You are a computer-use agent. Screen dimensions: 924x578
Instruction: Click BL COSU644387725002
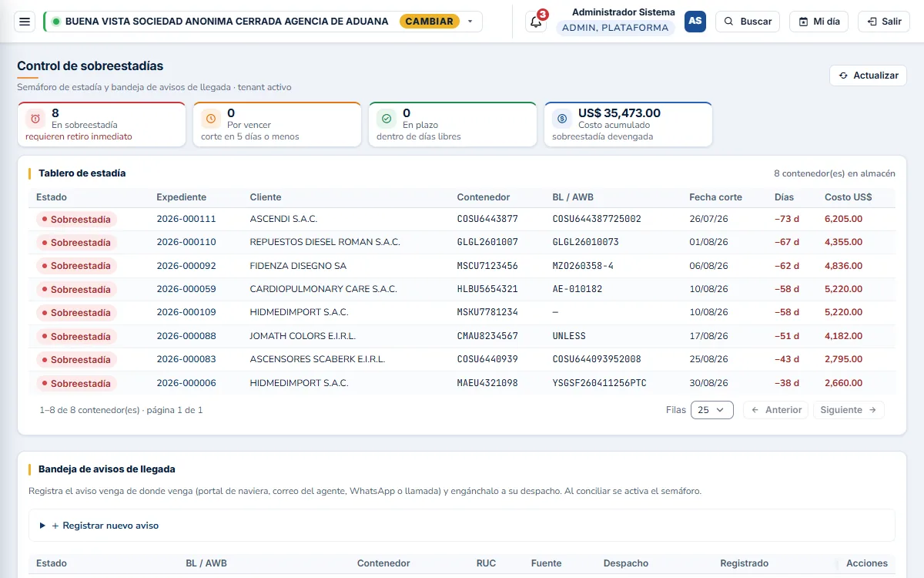(597, 219)
